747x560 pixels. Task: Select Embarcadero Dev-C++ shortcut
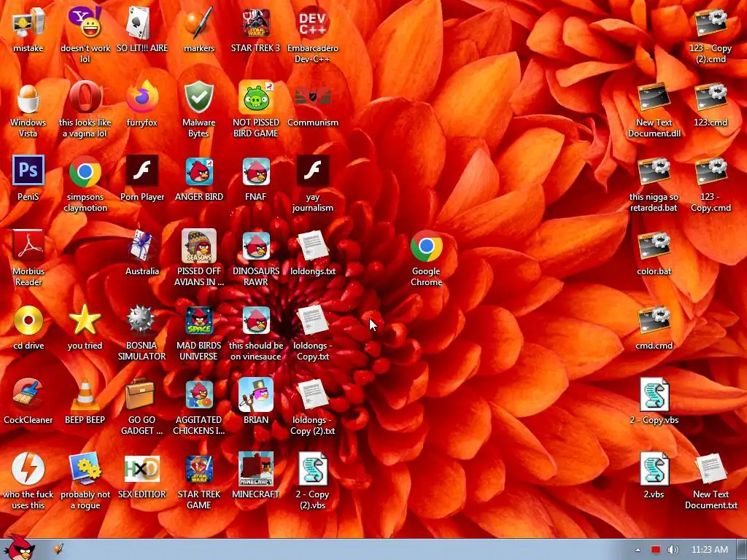(x=312, y=23)
